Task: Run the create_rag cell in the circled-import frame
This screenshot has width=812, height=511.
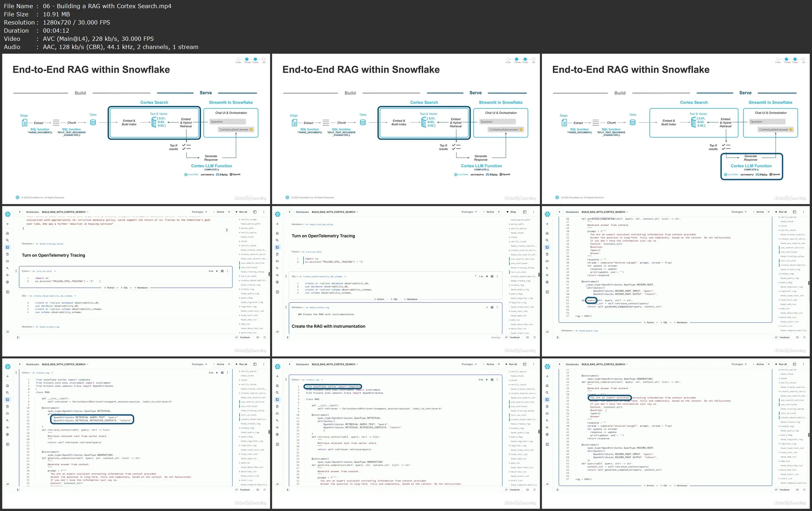Action: coord(487,380)
